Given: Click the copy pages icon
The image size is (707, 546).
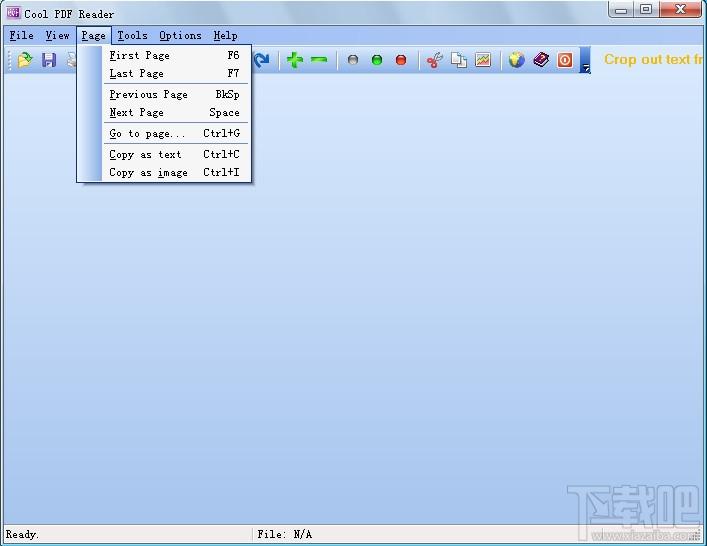Looking at the screenshot, I should [x=459, y=60].
